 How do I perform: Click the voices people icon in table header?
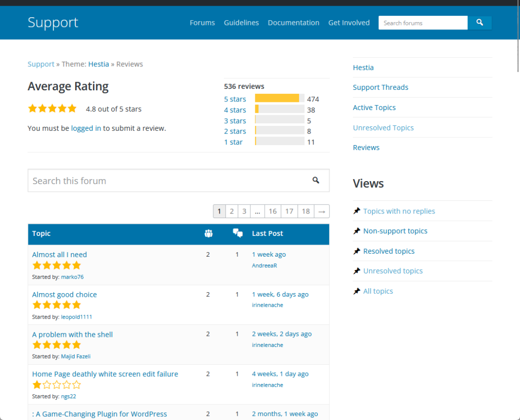[208, 233]
